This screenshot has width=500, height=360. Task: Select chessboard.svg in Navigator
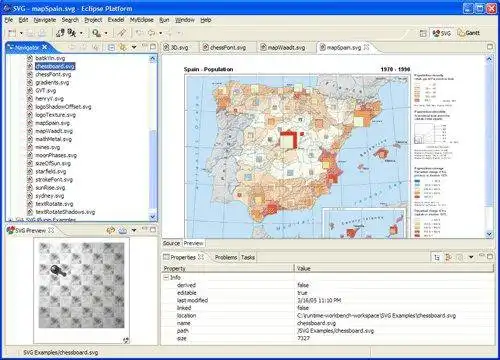[x=55, y=66]
